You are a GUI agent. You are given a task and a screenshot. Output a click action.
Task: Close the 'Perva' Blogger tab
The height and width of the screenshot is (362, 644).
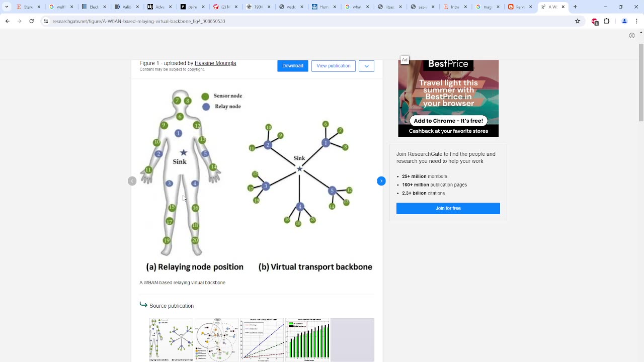530,7
